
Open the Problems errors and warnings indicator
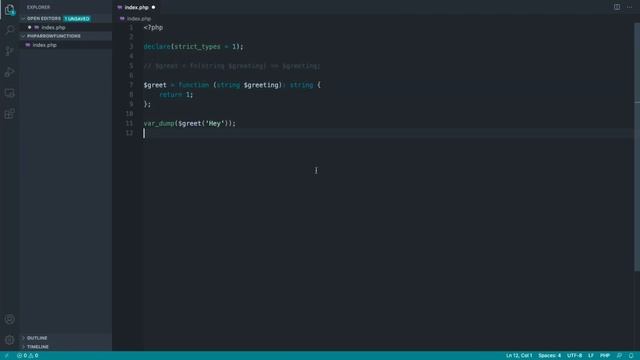(28, 356)
